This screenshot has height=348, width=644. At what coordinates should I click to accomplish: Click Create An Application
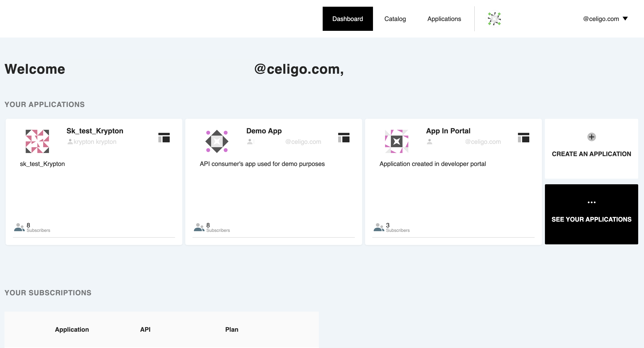tap(591, 154)
